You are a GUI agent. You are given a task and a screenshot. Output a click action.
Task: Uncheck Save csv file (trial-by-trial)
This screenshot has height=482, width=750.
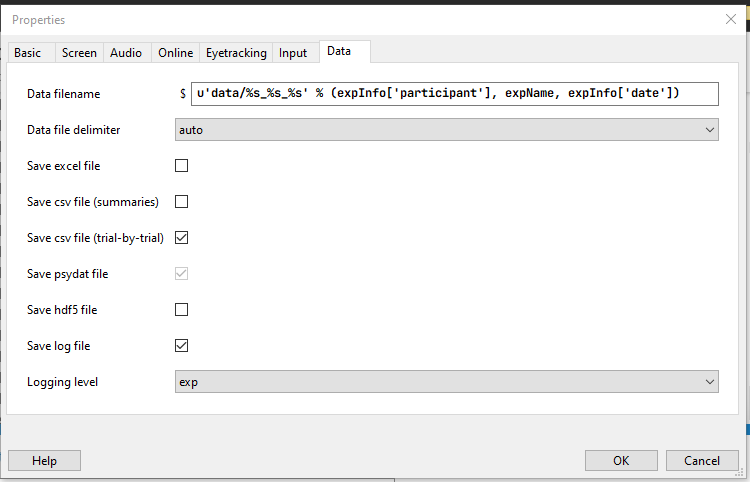pyautogui.click(x=181, y=238)
